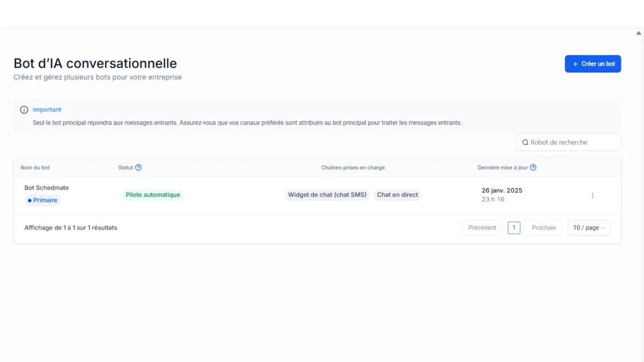
Task: Open the Bot Schedmate bot
Action: tap(47, 188)
